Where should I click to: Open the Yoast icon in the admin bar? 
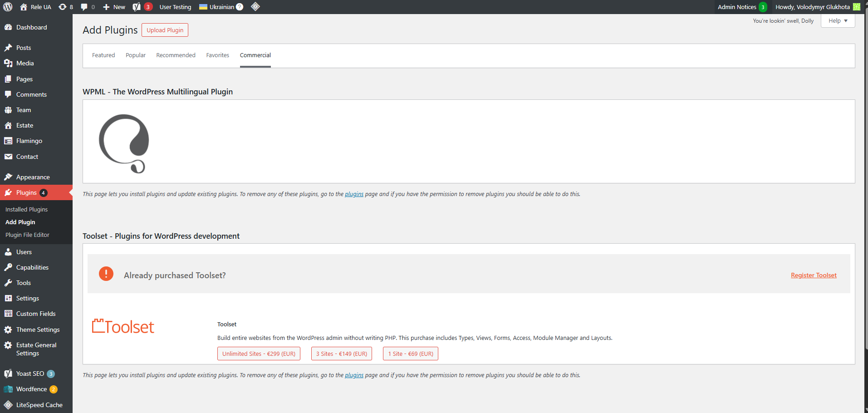(x=136, y=7)
